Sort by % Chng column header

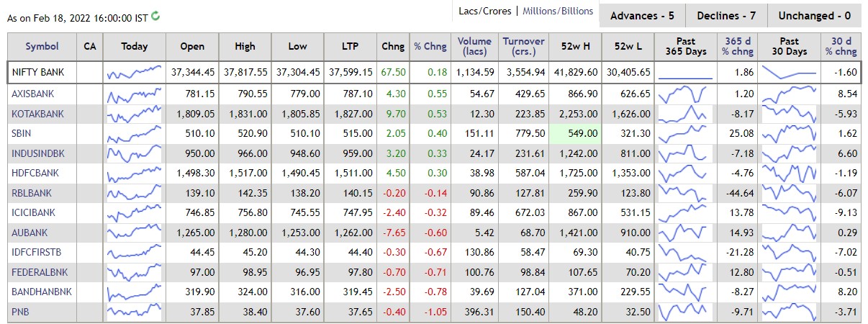point(430,46)
